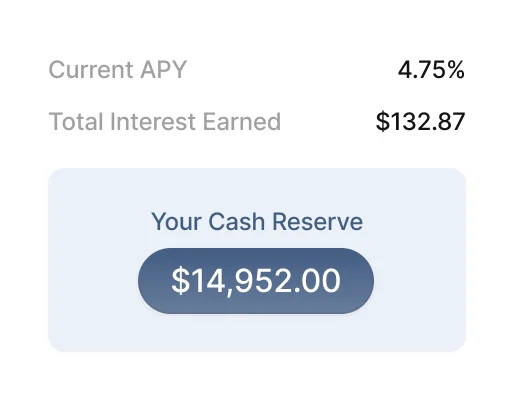Click the $14,952.00 cash reserve pill
Image resolution: width=514 pixels, height=400 pixels.
pos(256,281)
